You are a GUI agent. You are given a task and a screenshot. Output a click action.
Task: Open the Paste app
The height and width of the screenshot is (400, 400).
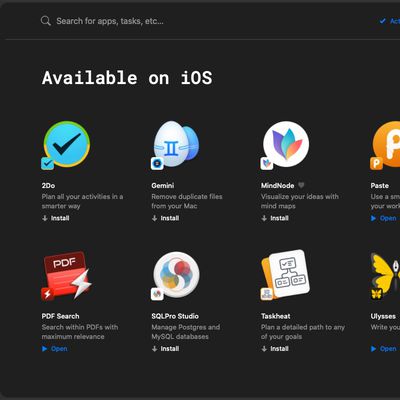click(384, 218)
